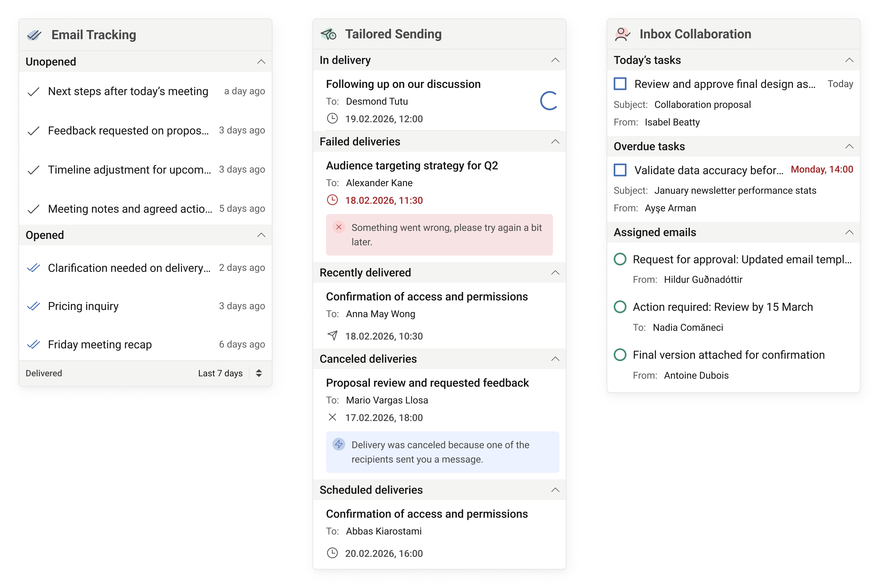Click the Today due label
The width and height of the screenshot is (879, 588).
point(840,84)
